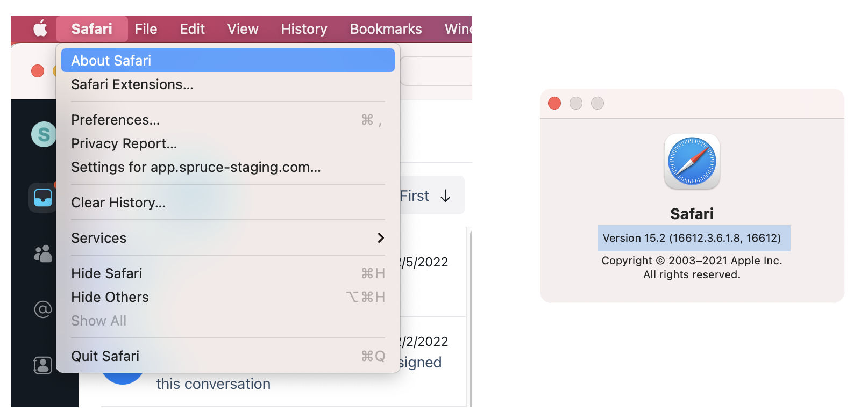
Task: Click the Safari title in About window
Action: click(x=692, y=214)
